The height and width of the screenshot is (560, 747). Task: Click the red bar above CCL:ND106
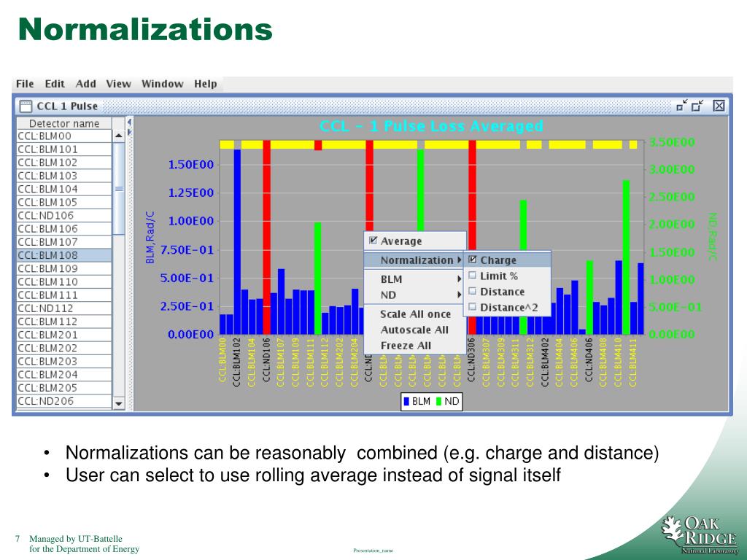[267, 237]
